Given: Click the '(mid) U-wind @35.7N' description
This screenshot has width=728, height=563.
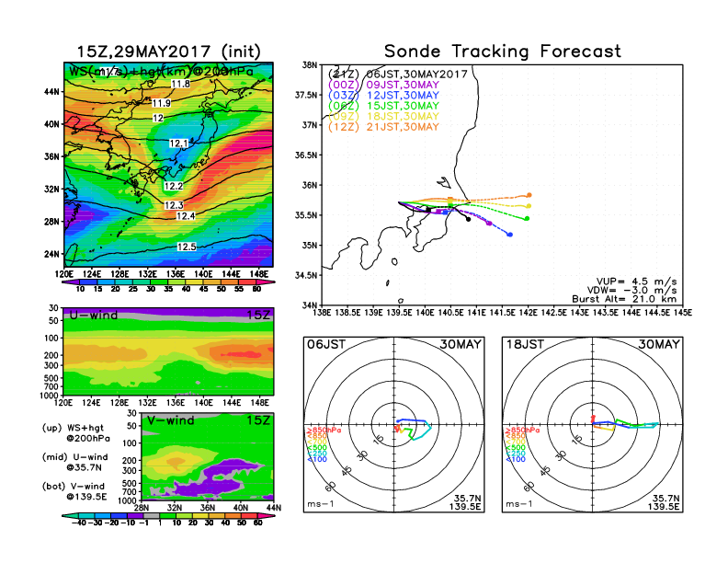Looking at the screenshot, I should click(x=75, y=462).
